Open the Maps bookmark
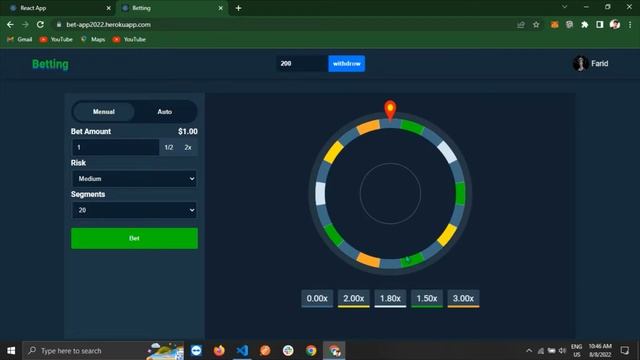 [x=93, y=40]
